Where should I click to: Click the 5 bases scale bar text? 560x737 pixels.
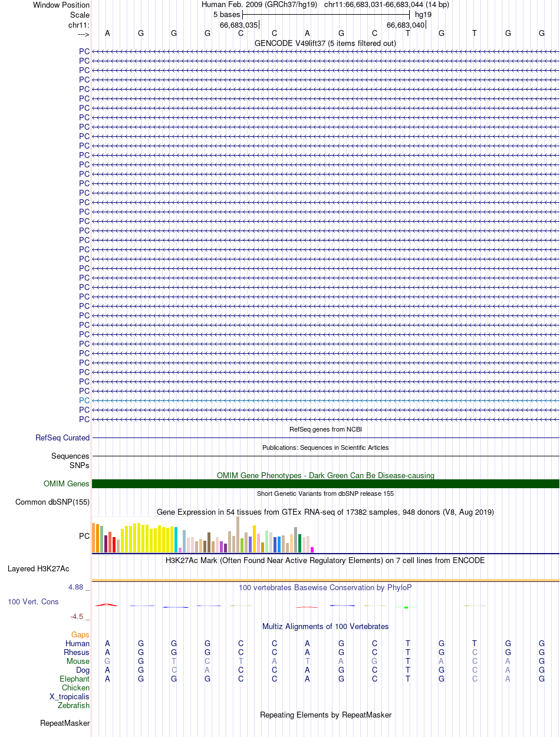point(226,14)
